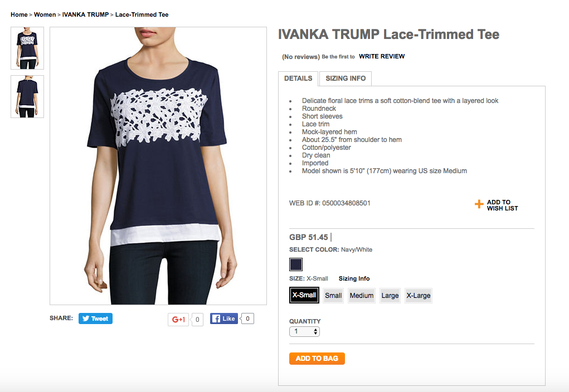
Task: Click the Twitter Tweet share button
Action: click(95, 318)
